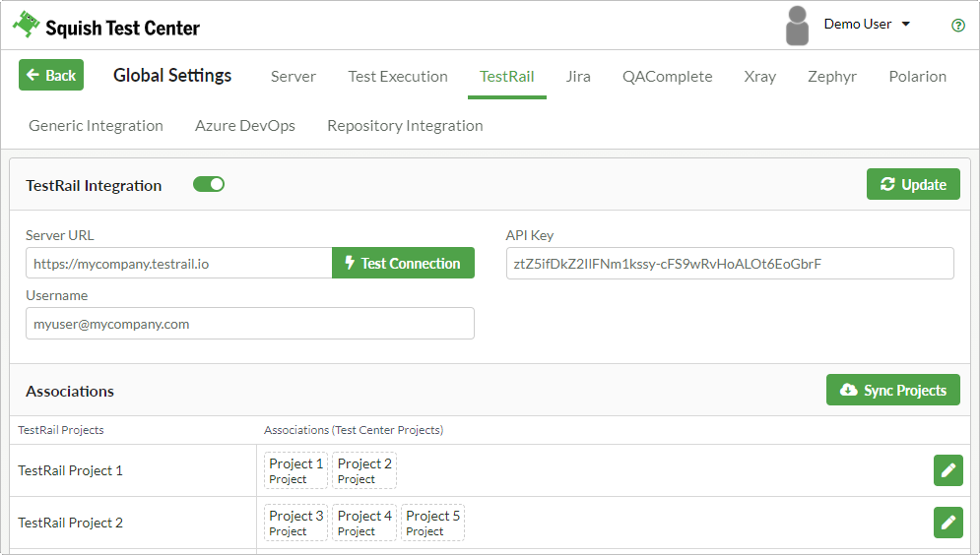Select the Azure DevOps tab

pyautogui.click(x=245, y=126)
